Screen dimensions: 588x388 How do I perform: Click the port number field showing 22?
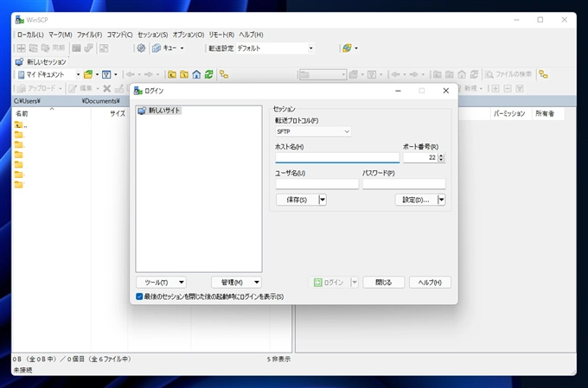(x=420, y=157)
